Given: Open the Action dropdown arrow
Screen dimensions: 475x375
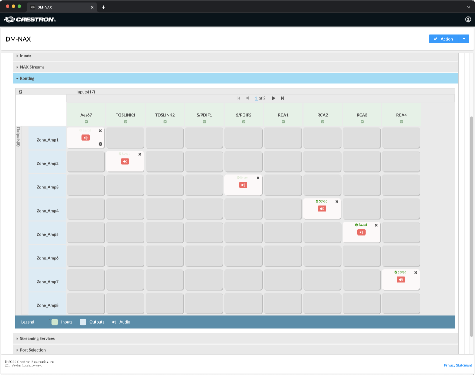Looking at the screenshot, I should tap(464, 39).
